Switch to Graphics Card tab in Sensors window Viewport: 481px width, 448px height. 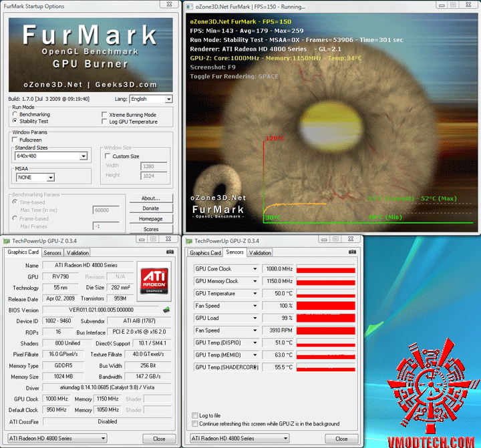205,252
